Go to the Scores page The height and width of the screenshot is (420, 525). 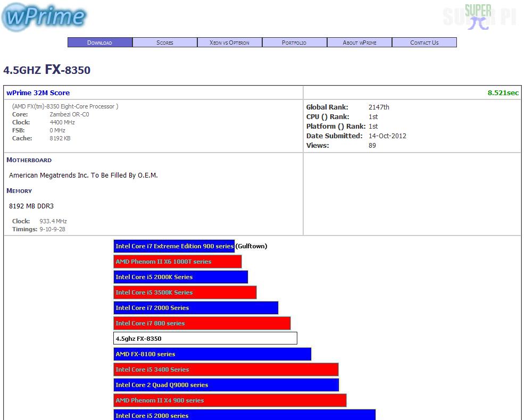[165, 43]
